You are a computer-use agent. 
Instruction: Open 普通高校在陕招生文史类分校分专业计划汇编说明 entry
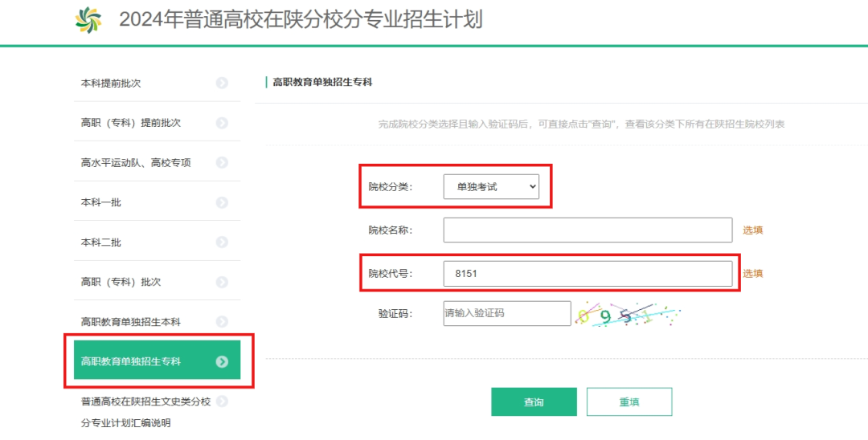tap(145, 411)
